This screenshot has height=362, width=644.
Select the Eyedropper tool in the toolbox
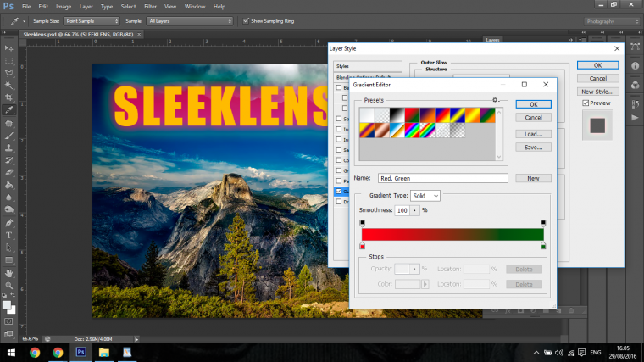(8, 110)
